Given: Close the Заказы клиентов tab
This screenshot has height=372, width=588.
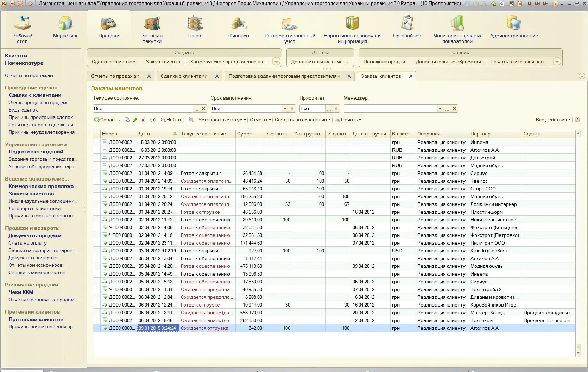Looking at the screenshot, I should (x=411, y=76).
